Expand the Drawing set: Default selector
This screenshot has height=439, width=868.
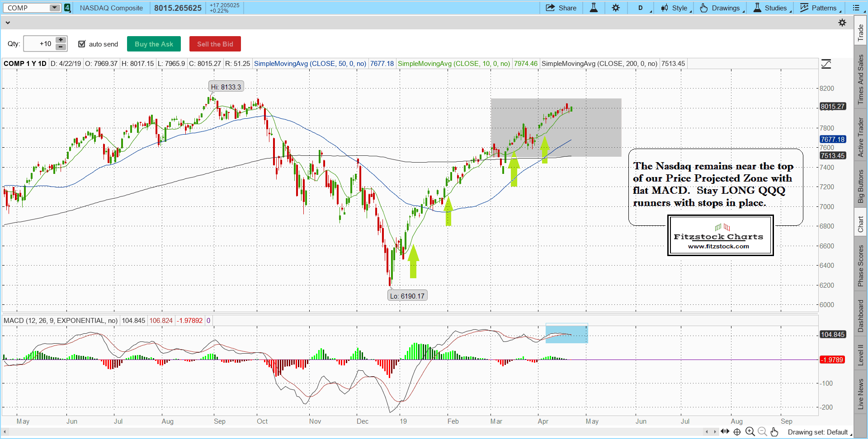coord(819,432)
